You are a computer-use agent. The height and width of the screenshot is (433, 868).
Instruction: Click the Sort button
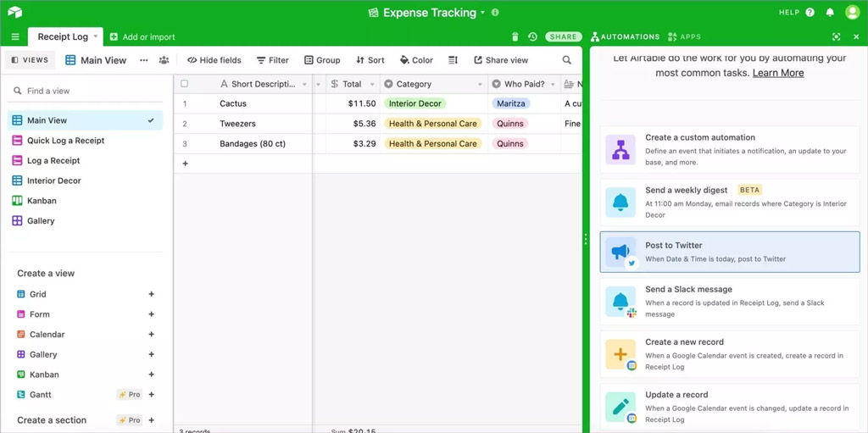pos(370,60)
